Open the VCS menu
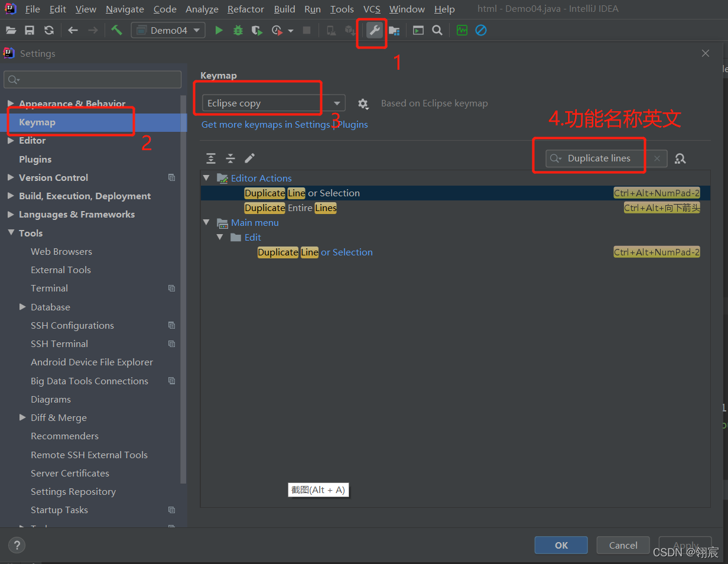Screen dimensions: 728x564 [372, 9]
